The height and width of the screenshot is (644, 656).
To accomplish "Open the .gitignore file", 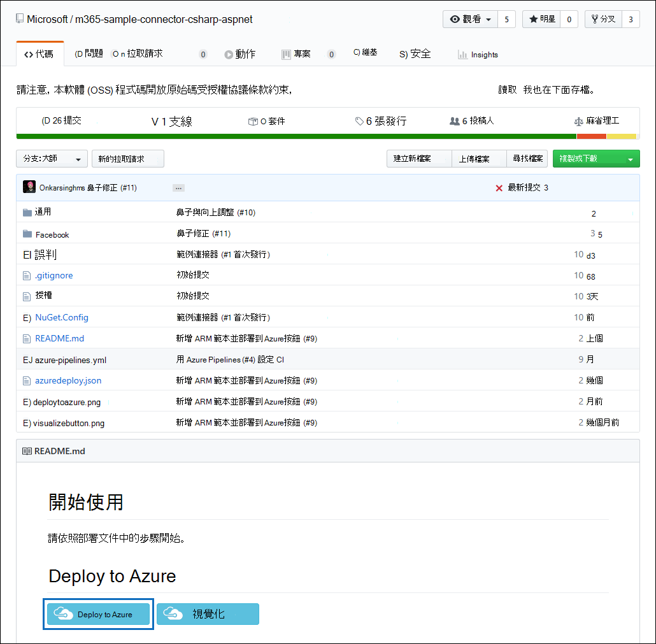I will coord(54,275).
